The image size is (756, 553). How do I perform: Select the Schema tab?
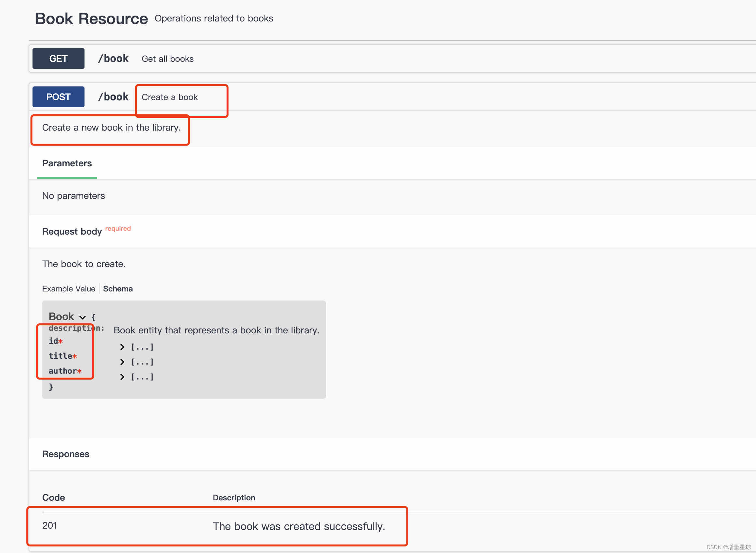[118, 289]
